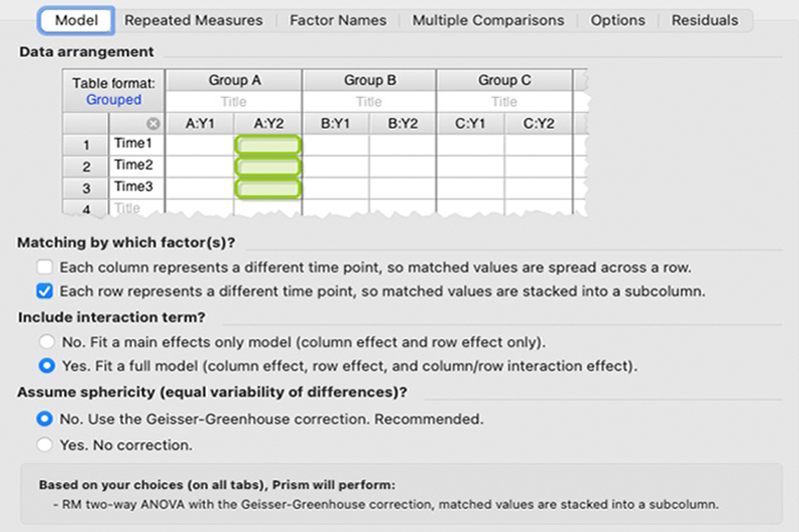Enable 'Each column represents a different time point' checkbox

pos(44,267)
